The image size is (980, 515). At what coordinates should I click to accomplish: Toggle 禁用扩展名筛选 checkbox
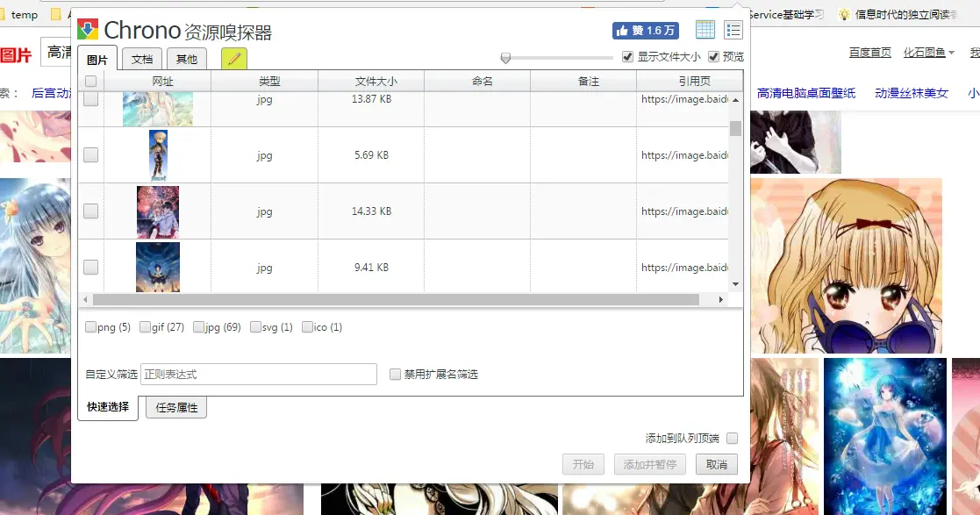395,375
